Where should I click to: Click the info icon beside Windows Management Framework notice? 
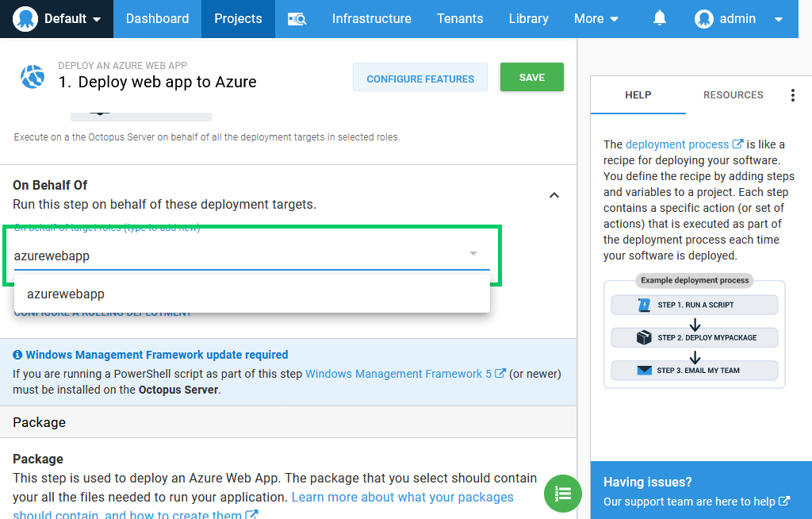(17, 355)
